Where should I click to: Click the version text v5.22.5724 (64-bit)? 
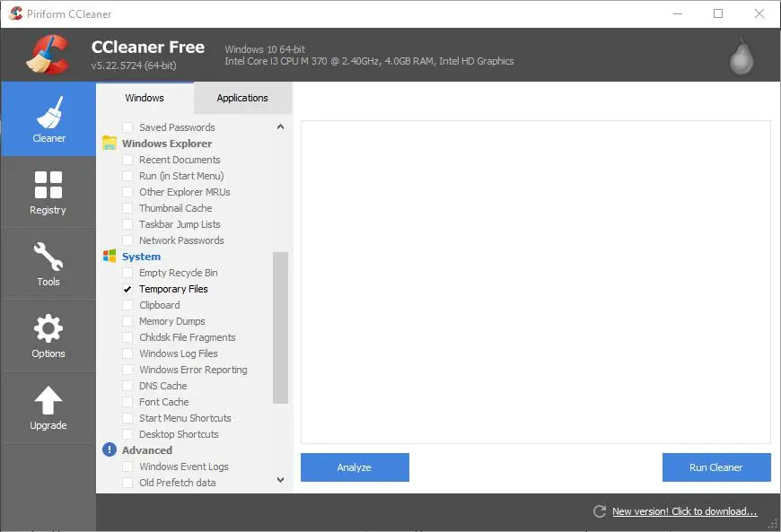tap(134, 65)
